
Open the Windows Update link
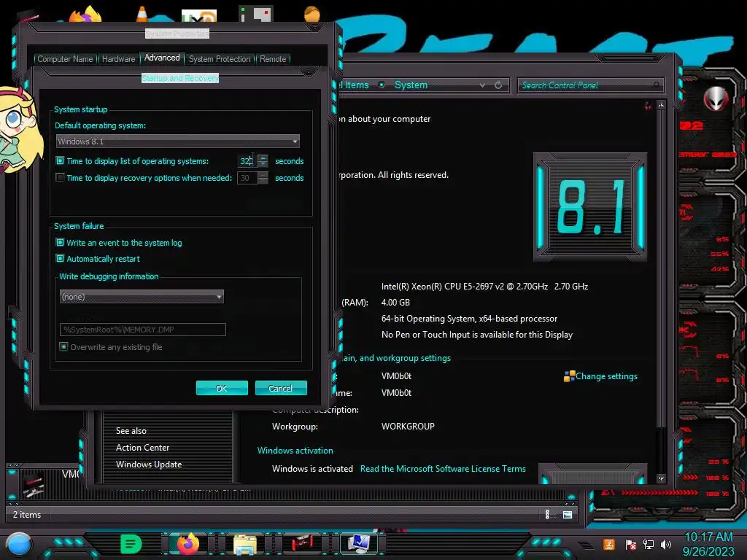[x=149, y=464]
